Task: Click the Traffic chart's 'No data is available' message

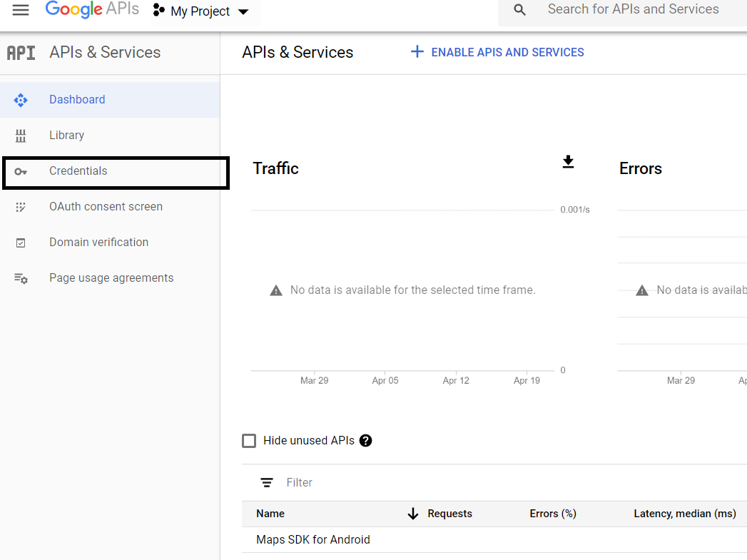Action: click(x=412, y=290)
